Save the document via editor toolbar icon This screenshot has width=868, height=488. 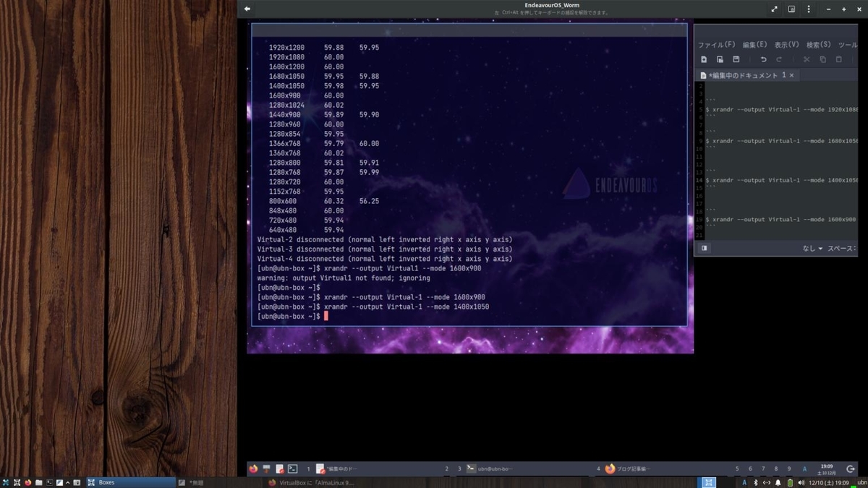(736, 59)
